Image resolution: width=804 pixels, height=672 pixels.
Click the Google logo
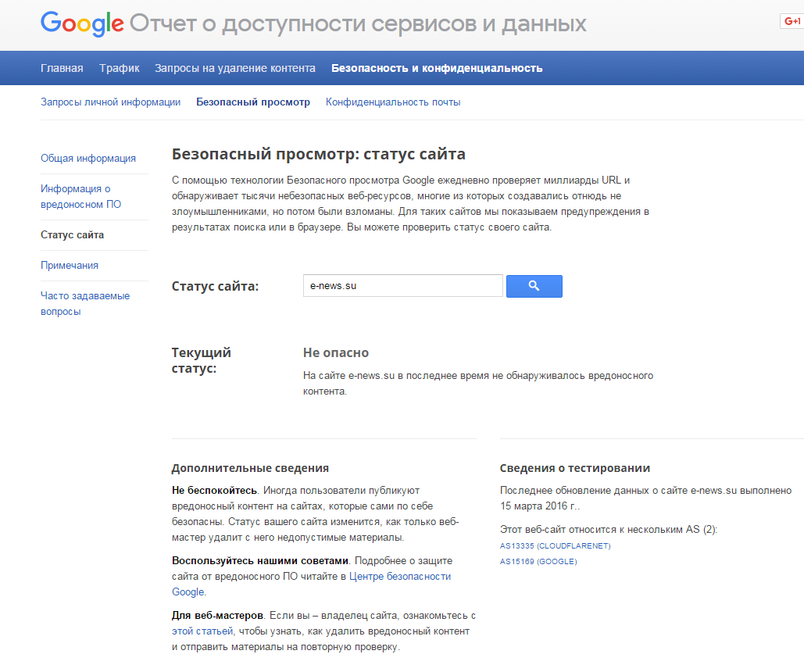[82, 24]
